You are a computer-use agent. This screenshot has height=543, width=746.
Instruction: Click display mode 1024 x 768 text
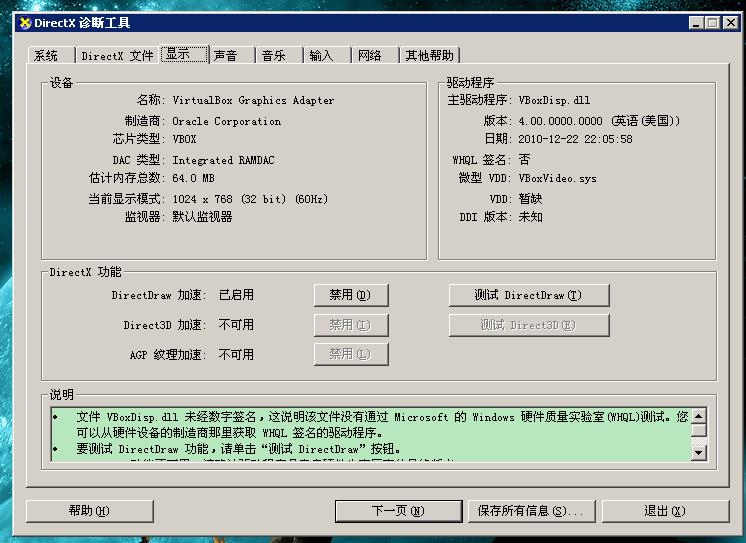pyautogui.click(x=250, y=199)
